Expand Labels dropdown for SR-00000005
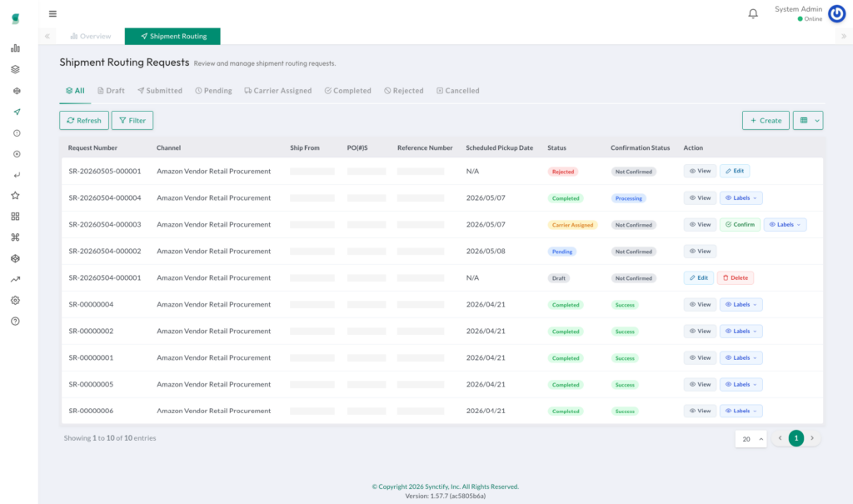853x504 pixels. [x=741, y=384]
